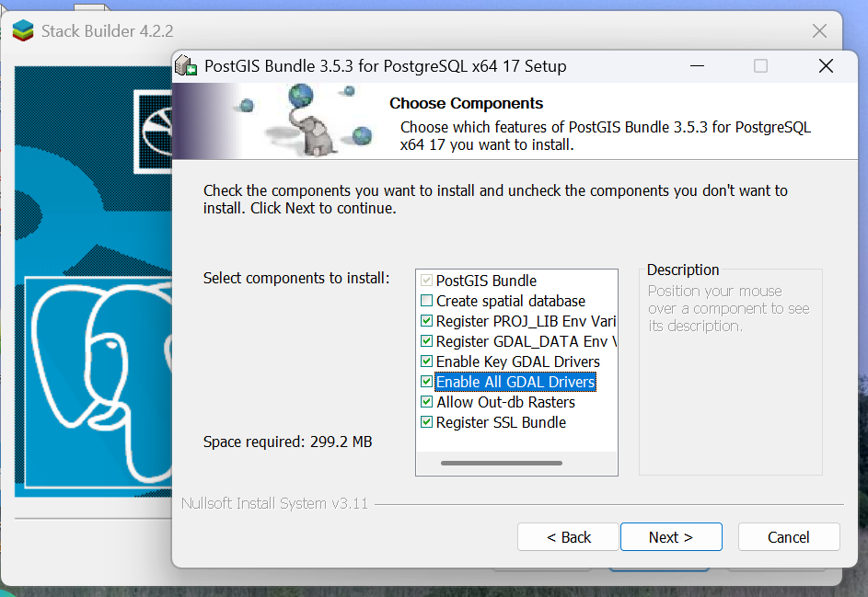Toggle Enable Key GDAL Drivers checkbox

tap(426, 362)
